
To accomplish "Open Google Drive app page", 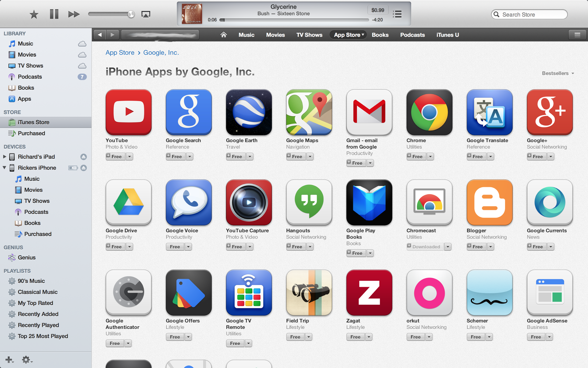I will click(128, 202).
